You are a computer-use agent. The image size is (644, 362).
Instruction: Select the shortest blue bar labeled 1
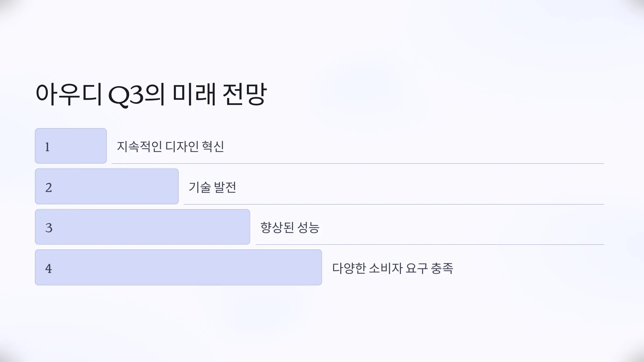tap(71, 146)
